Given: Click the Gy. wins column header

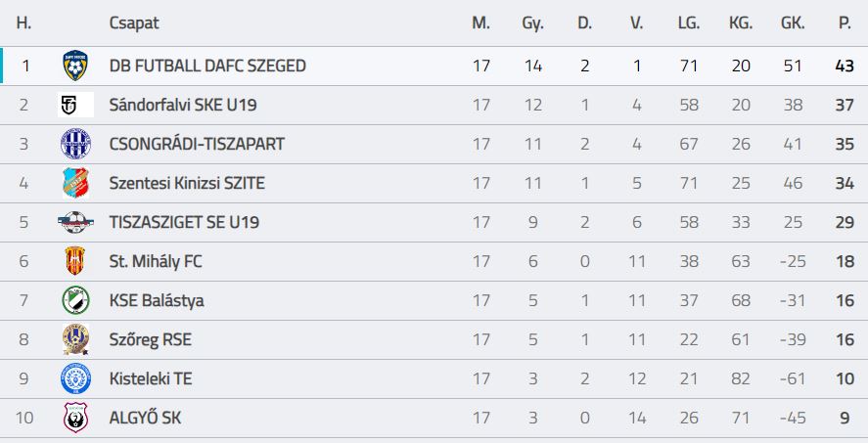Looking at the screenshot, I should [x=532, y=22].
